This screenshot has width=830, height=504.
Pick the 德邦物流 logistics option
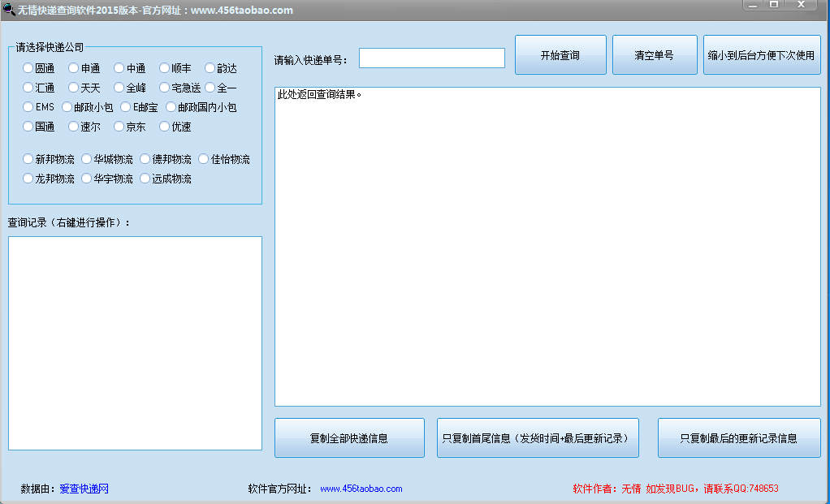point(145,158)
